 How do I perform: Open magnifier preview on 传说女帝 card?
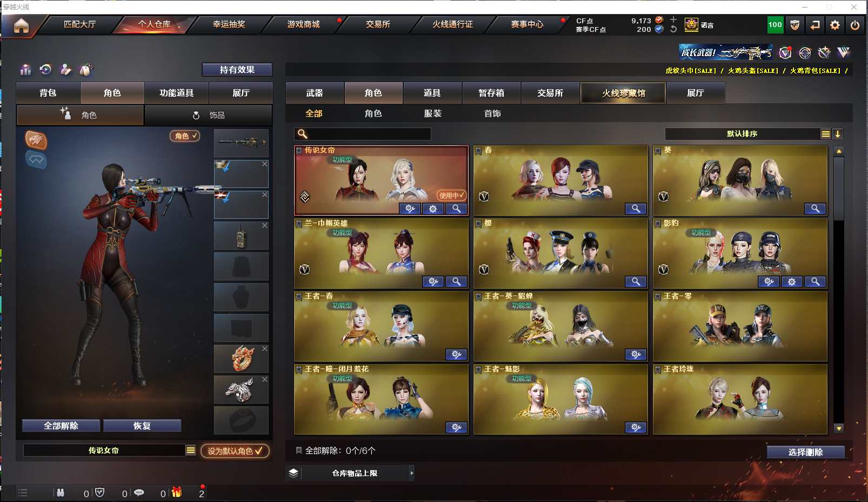[457, 209]
